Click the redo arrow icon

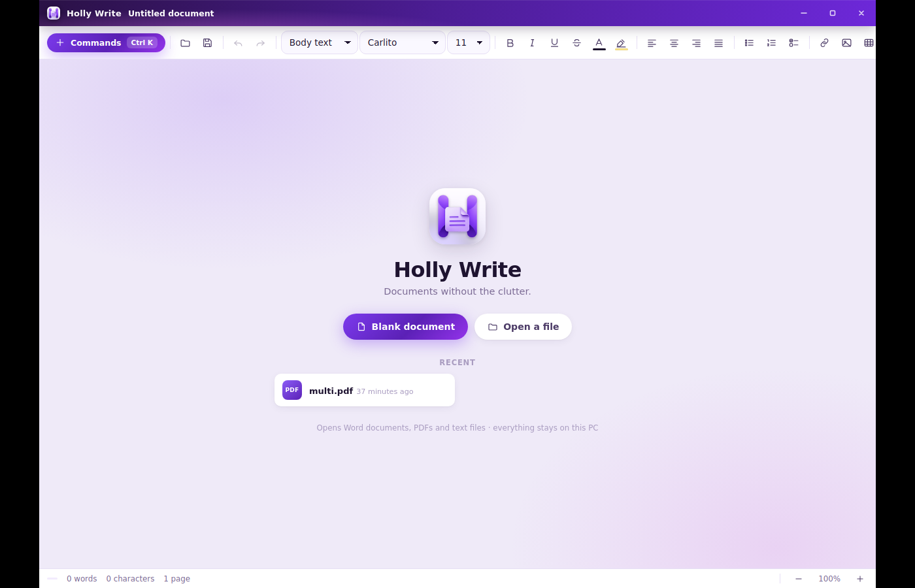coord(260,43)
